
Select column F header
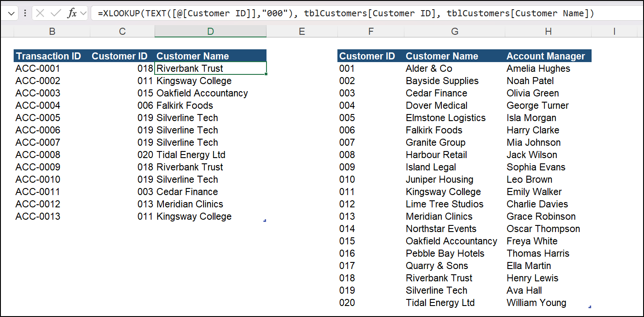coord(371,31)
